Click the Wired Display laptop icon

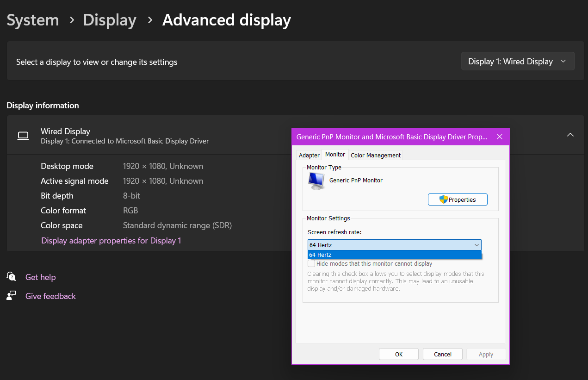[23, 136]
